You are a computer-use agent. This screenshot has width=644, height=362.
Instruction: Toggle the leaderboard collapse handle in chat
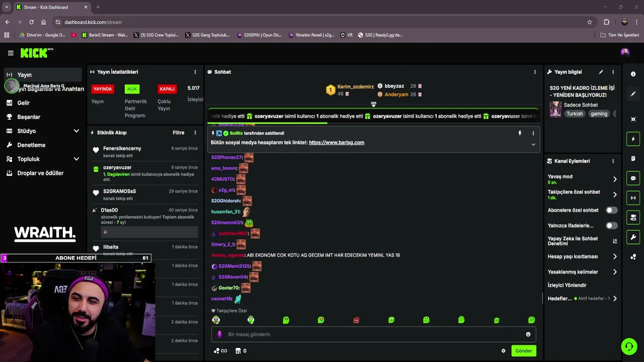coord(373,105)
